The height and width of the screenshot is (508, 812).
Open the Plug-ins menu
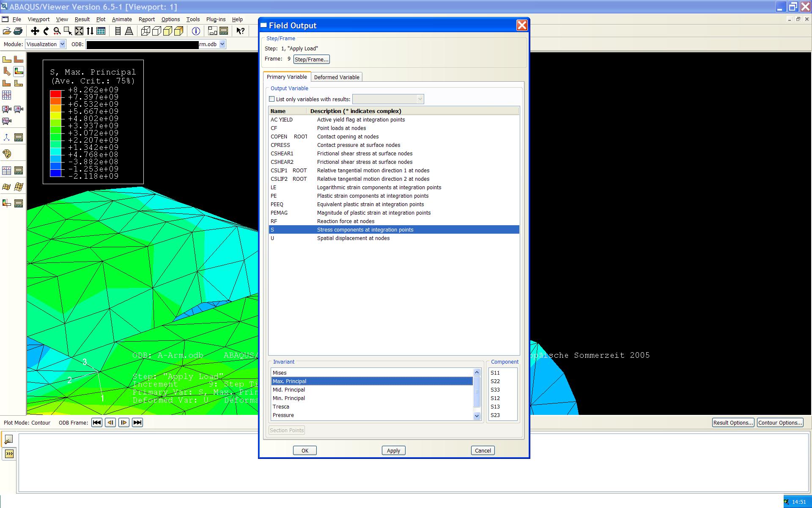point(216,19)
